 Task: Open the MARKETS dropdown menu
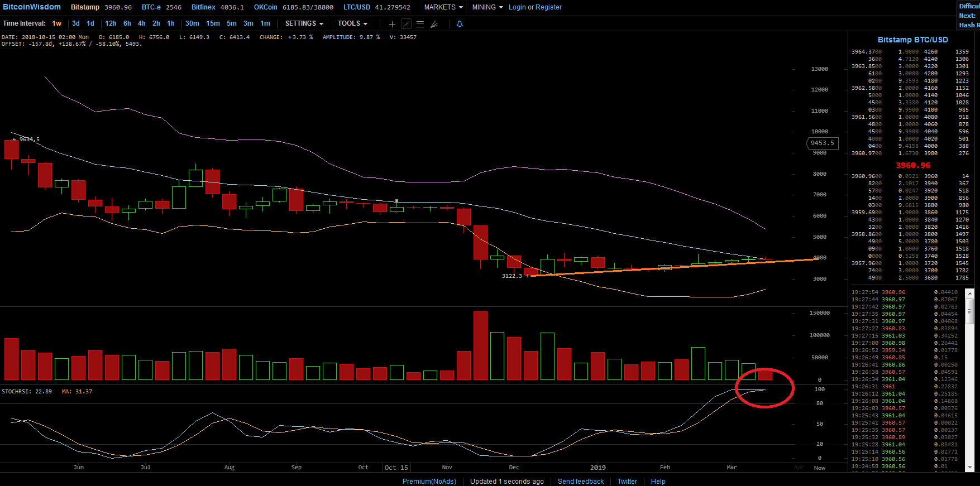click(443, 7)
